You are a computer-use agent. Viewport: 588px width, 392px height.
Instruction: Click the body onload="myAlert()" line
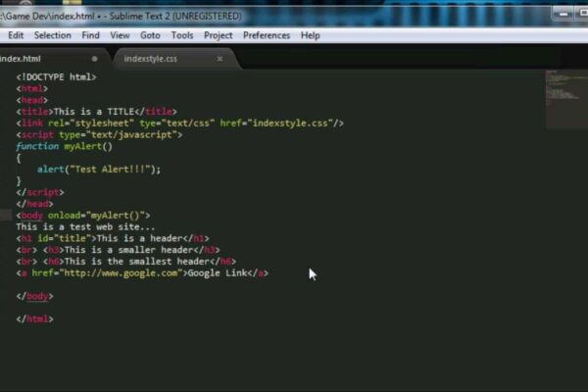click(83, 216)
